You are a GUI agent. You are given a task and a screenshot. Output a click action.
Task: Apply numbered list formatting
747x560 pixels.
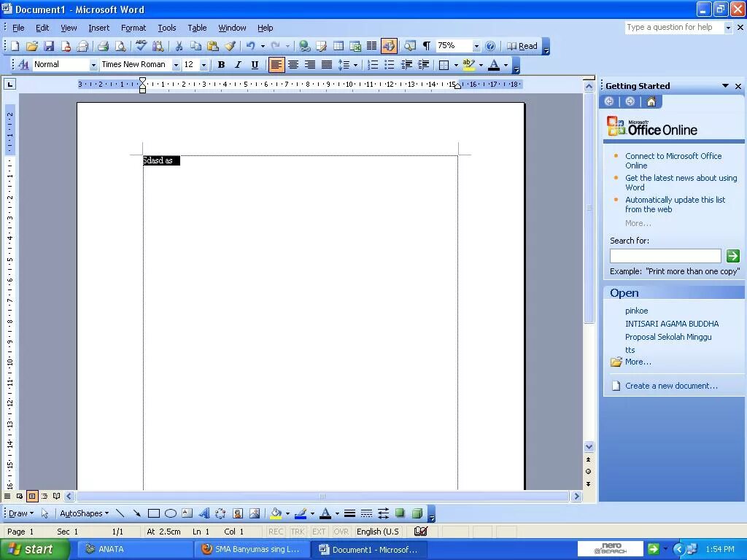pos(373,65)
